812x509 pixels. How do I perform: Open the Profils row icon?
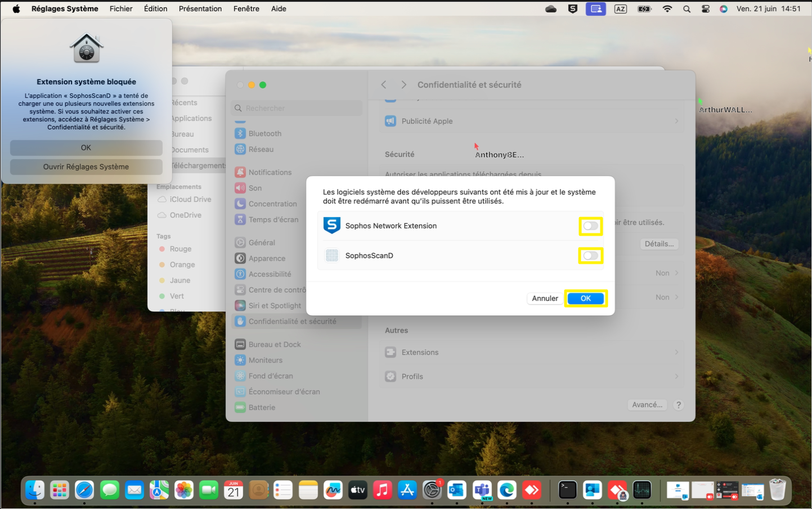pyautogui.click(x=391, y=376)
